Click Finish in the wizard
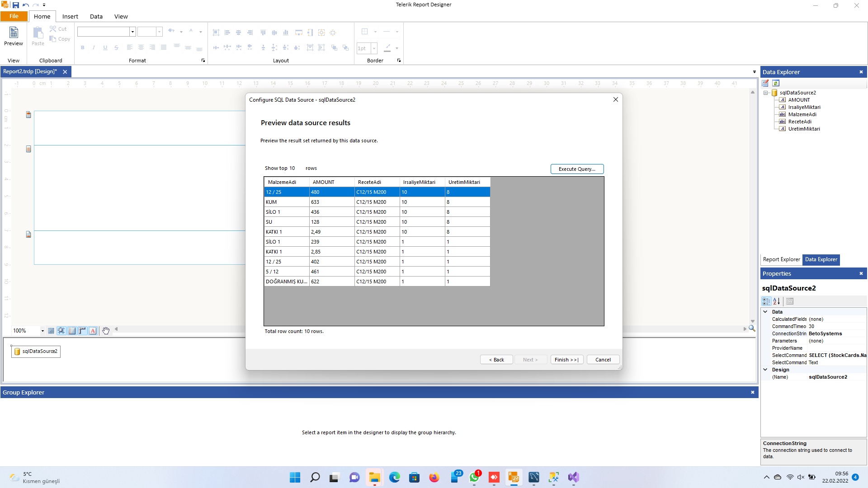 pyautogui.click(x=566, y=360)
